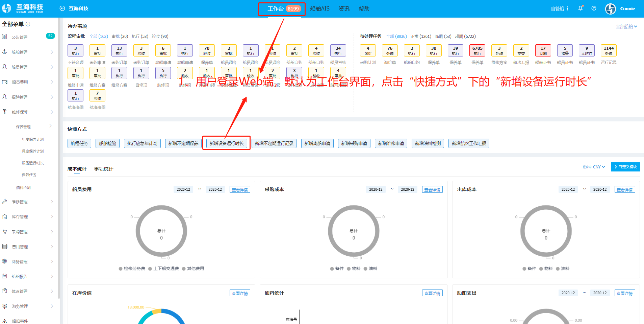Select the 成本统计 tab
This screenshot has width=644, height=324.
click(x=77, y=169)
